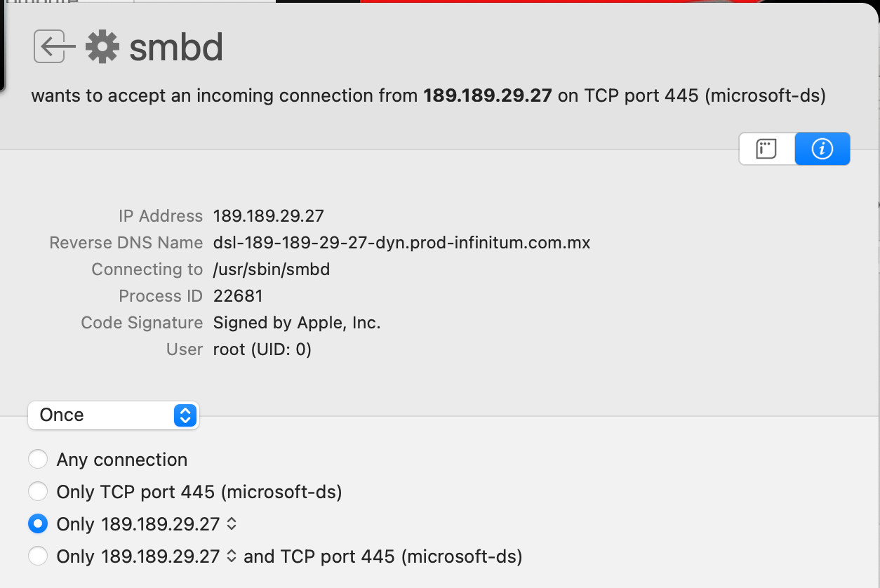Click the /usr/sbin/smbd path value
Viewport: 880px width, 588px height.
(272, 269)
